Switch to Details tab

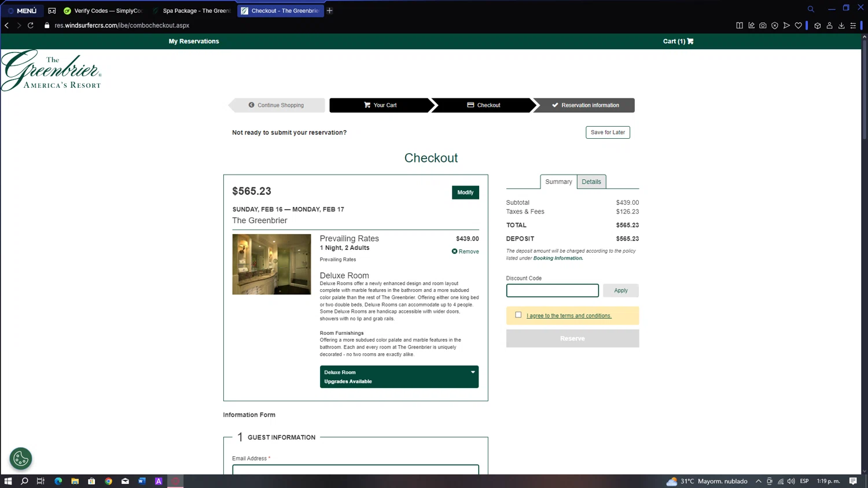[591, 182]
